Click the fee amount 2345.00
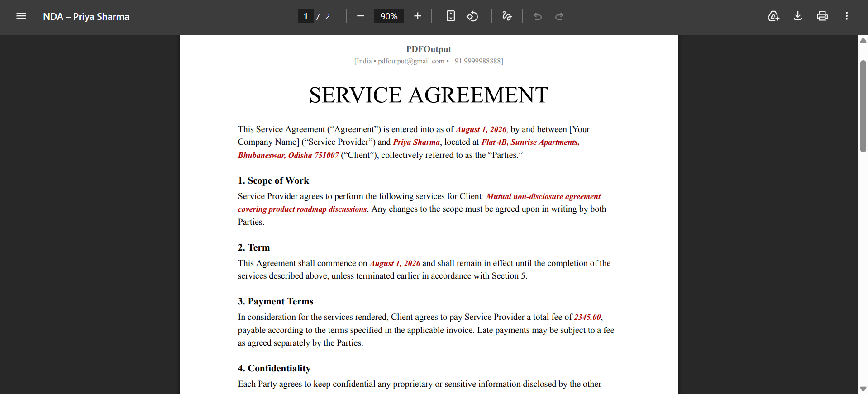Image resolution: width=868 pixels, height=394 pixels. [587, 317]
